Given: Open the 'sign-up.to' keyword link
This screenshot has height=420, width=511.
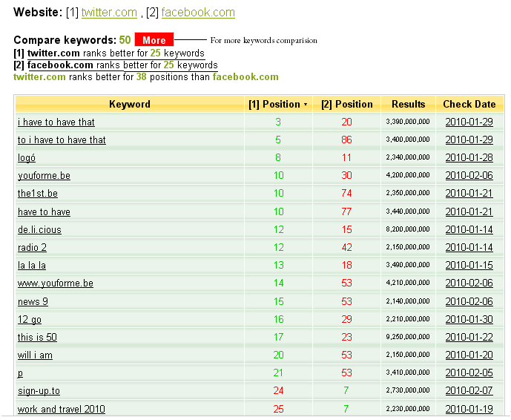Looking at the screenshot, I should tap(39, 390).
